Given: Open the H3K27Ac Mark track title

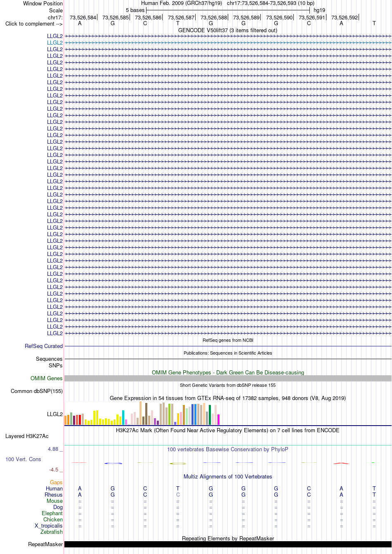Looking at the screenshot, I should (228, 430).
